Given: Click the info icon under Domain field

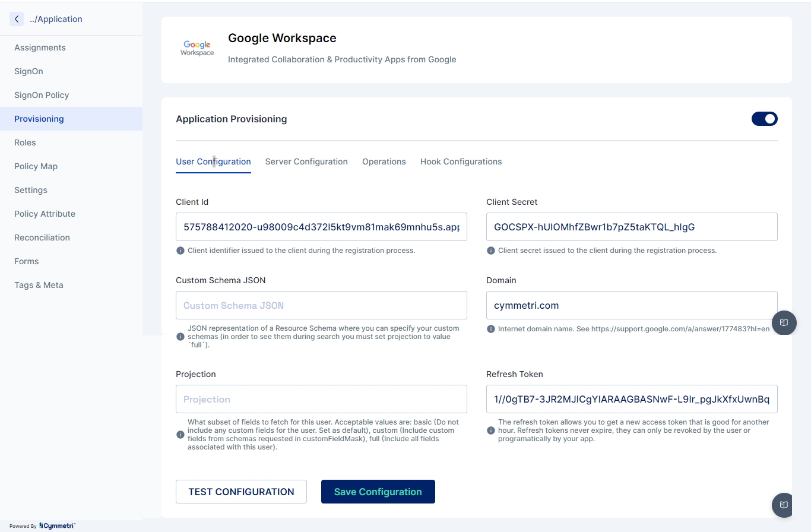Looking at the screenshot, I should click(x=491, y=329).
